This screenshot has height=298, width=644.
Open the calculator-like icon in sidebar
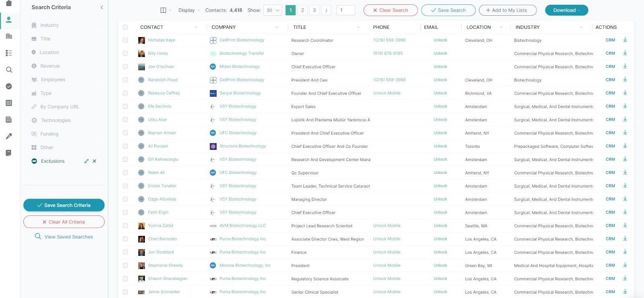tap(8, 120)
